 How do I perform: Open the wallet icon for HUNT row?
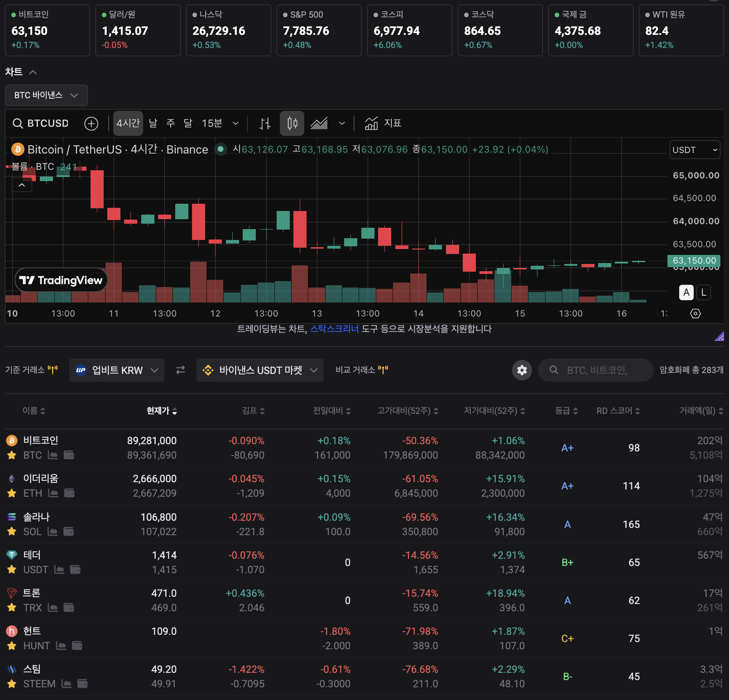[77, 646]
